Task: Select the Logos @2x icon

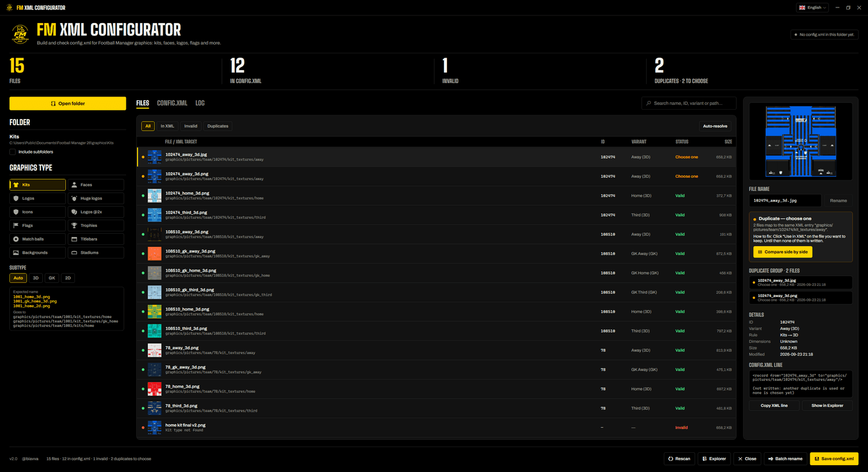Action: (x=74, y=212)
